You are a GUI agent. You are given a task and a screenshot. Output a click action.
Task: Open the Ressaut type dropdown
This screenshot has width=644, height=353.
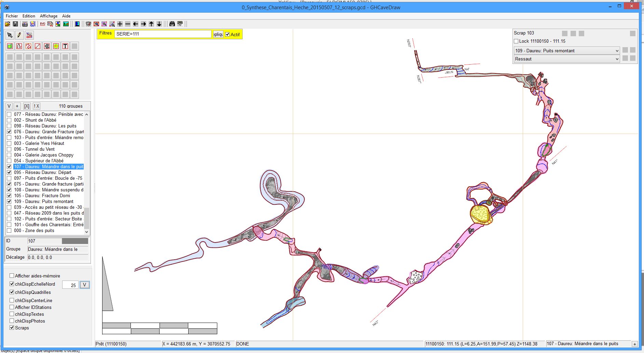(x=567, y=59)
